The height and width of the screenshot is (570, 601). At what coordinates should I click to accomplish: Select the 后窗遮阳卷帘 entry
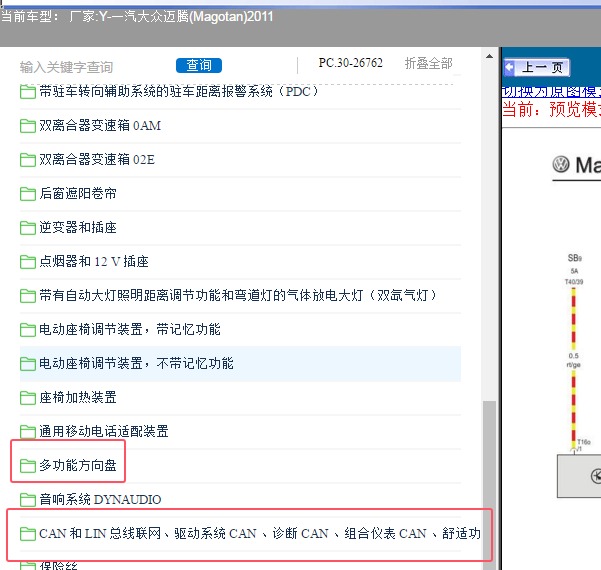78,194
